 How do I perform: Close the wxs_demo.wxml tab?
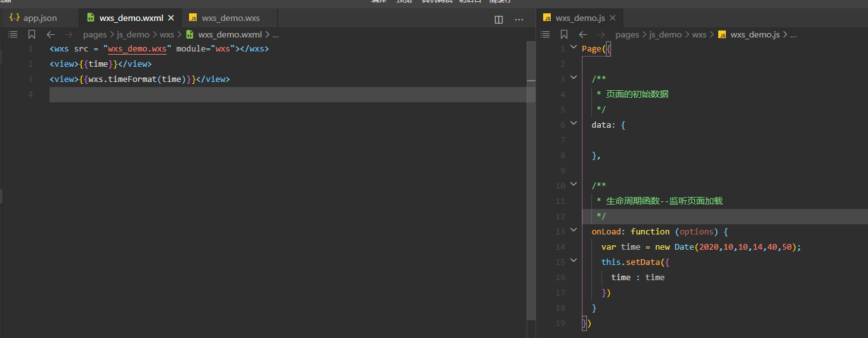pyautogui.click(x=171, y=18)
